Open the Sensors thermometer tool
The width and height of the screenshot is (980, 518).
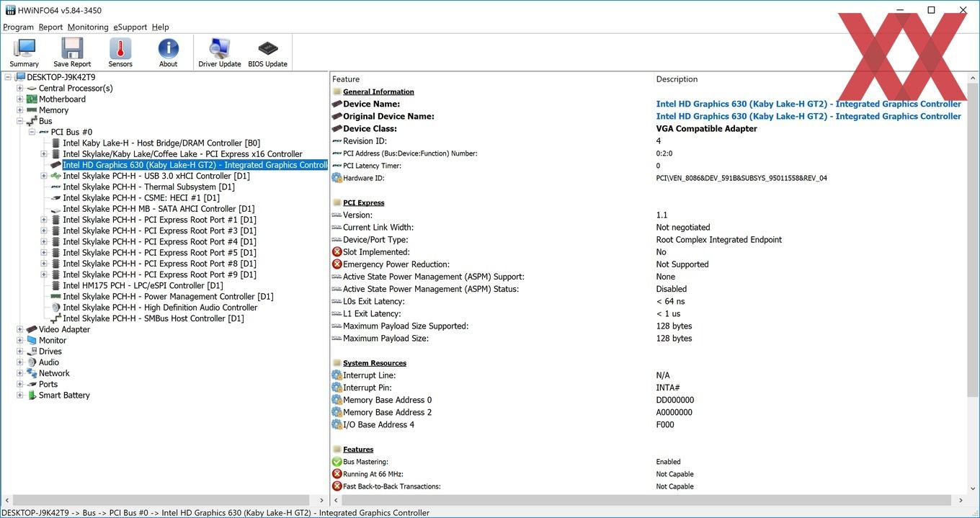click(x=120, y=53)
